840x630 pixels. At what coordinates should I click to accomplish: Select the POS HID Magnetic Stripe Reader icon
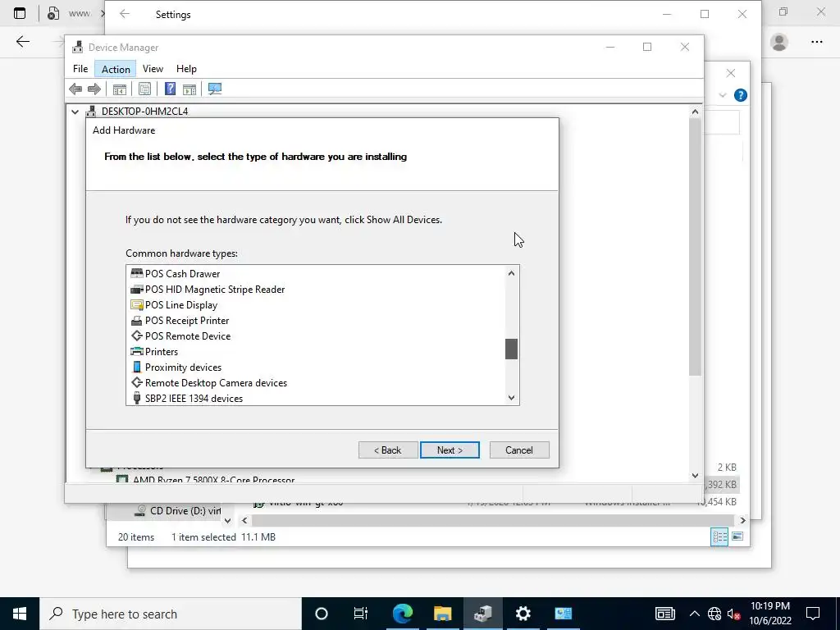click(x=137, y=290)
